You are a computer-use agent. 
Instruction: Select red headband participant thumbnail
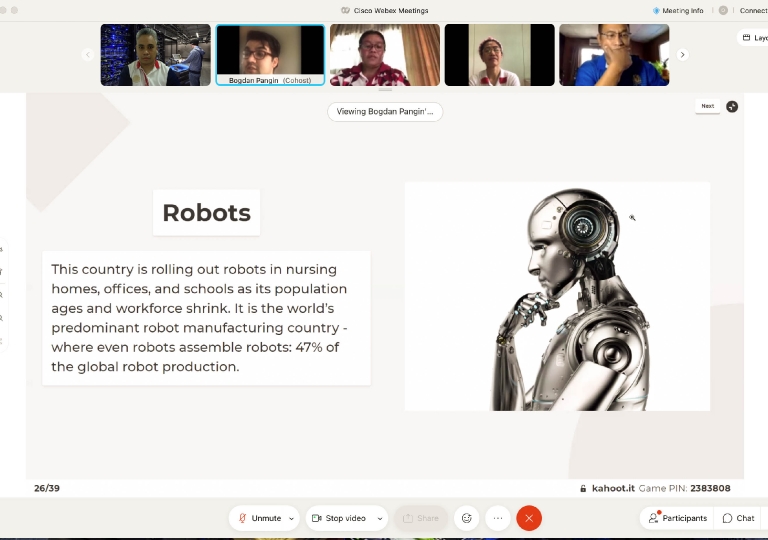pos(500,55)
